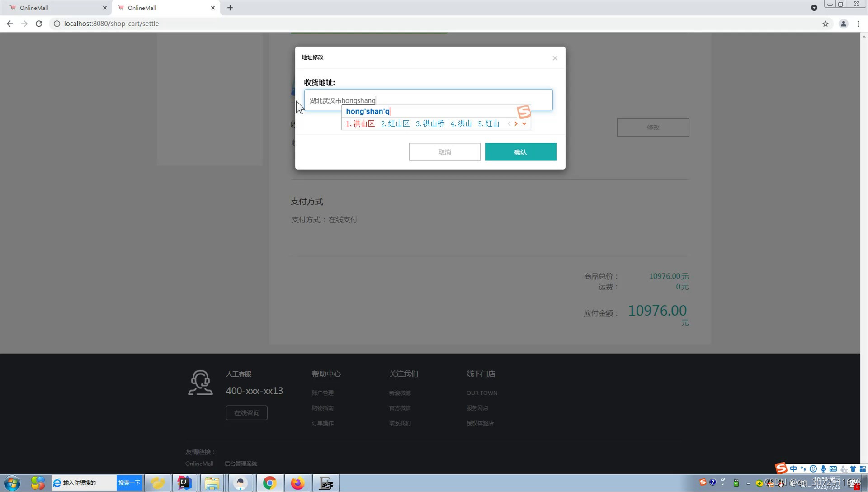868x492 pixels.
Task: Open Sogou skin shirt icon
Action: [853, 469]
